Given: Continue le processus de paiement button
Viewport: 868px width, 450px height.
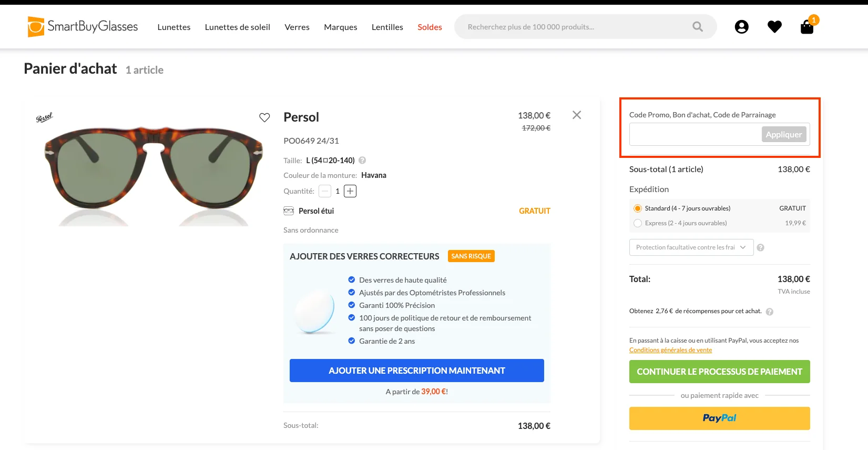Looking at the screenshot, I should (x=719, y=372).
